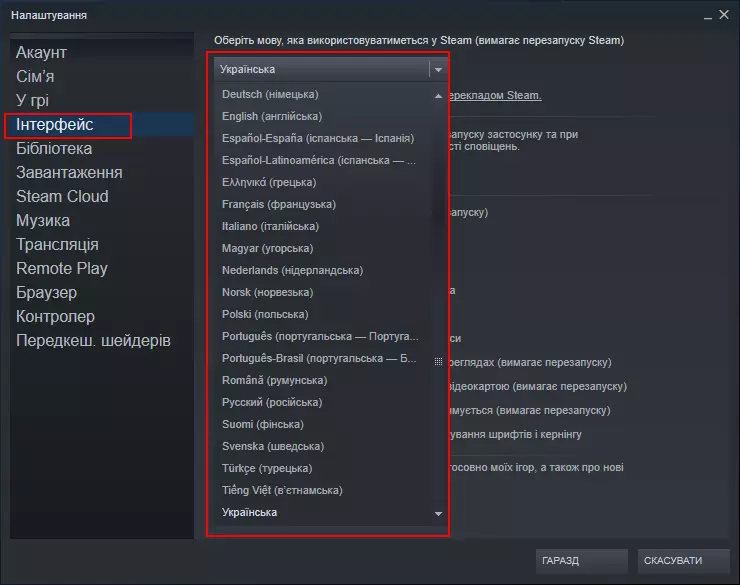Switch to the У грі section
The height and width of the screenshot is (585, 740).
pyautogui.click(x=33, y=100)
